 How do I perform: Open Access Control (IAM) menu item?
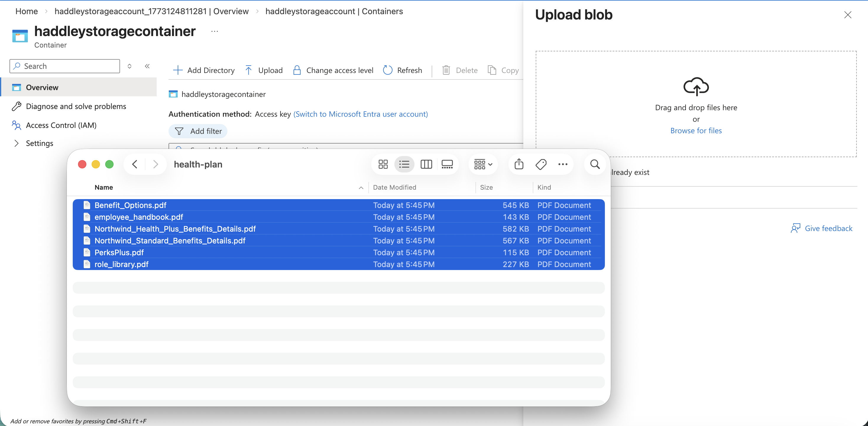pyautogui.click(x=61, y=125)
